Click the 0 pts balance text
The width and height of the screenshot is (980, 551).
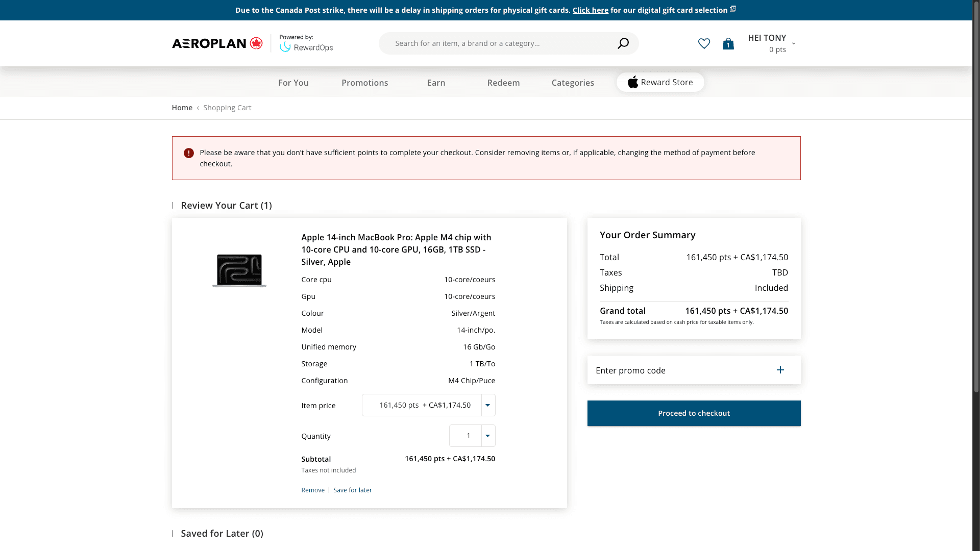(x=777, y=49)
